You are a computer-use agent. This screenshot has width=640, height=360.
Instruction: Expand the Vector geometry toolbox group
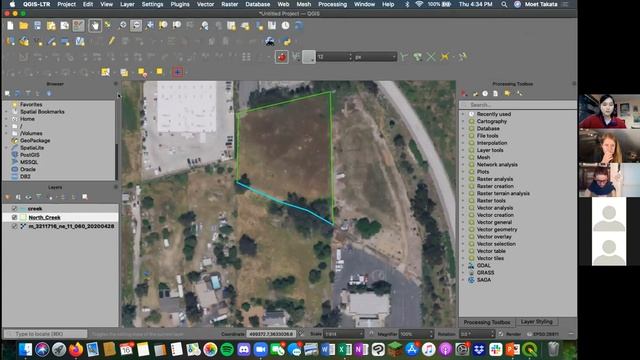463,229
